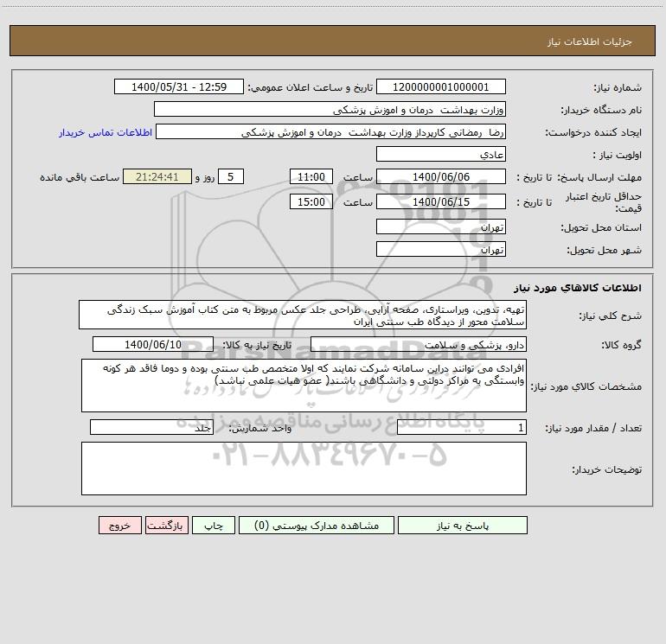
Task: Click the شهر محل تحویل field تهران
Action: [x=441, y=249]
